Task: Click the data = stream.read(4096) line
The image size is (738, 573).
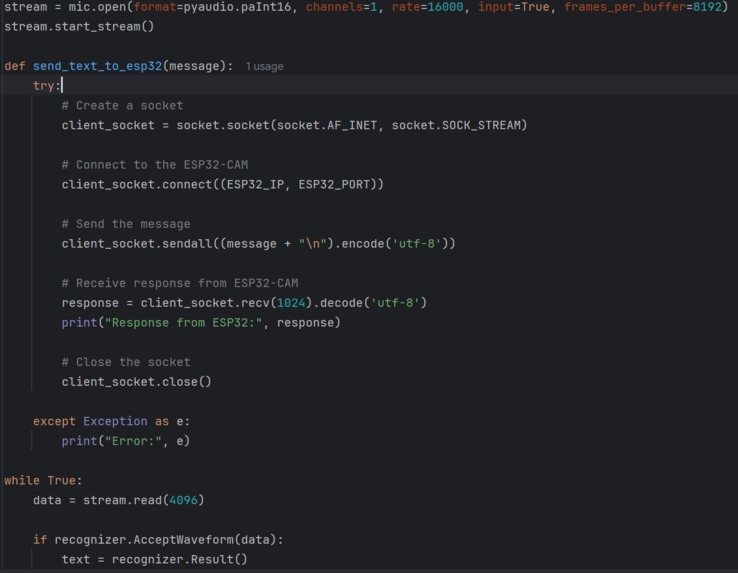Action: click(x=119, y=500)
